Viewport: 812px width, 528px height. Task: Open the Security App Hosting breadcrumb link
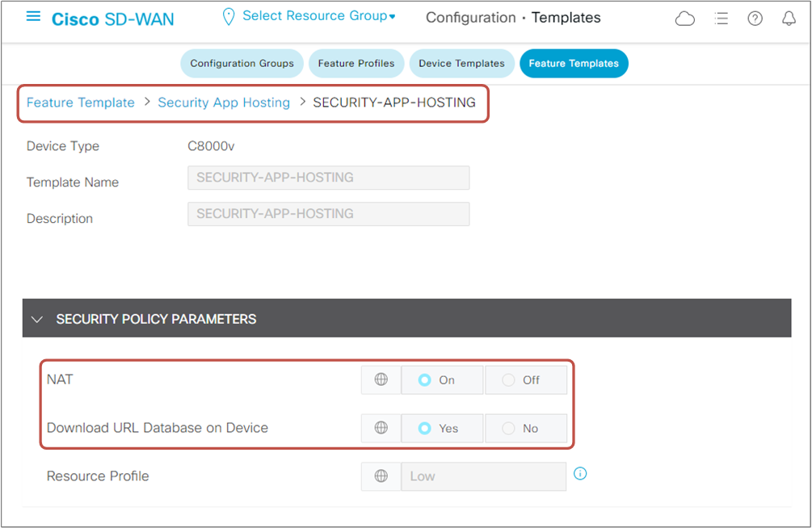pos(224,103)
